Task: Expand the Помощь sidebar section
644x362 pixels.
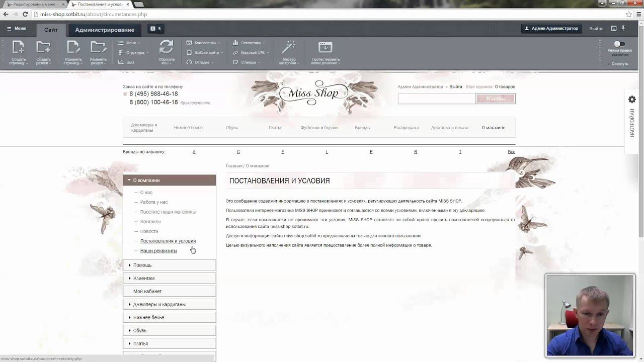Action: tap(170, 265)
